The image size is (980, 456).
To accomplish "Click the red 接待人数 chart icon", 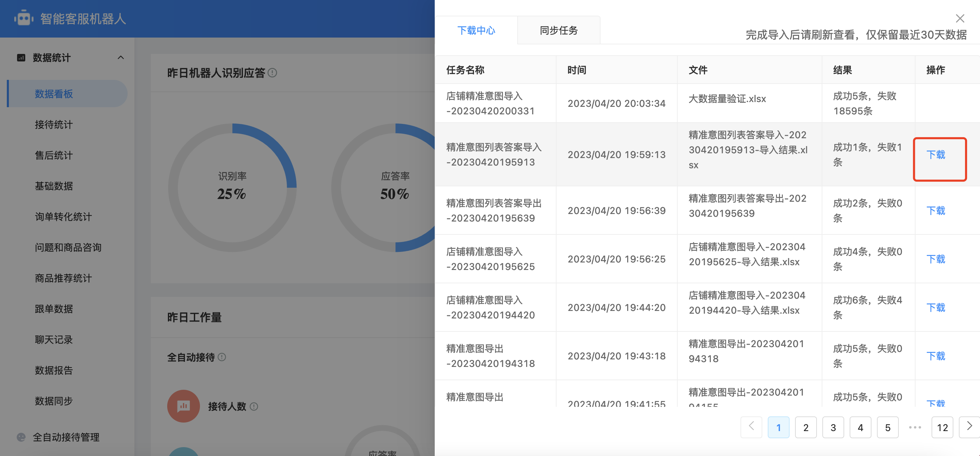I will pos(183,406).
